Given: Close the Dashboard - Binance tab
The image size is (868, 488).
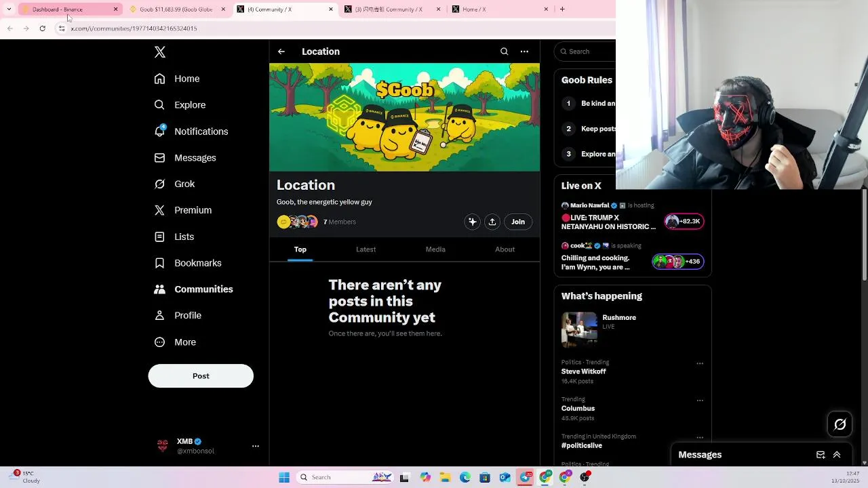Looking at the screenshot, I should coord(115,9).
